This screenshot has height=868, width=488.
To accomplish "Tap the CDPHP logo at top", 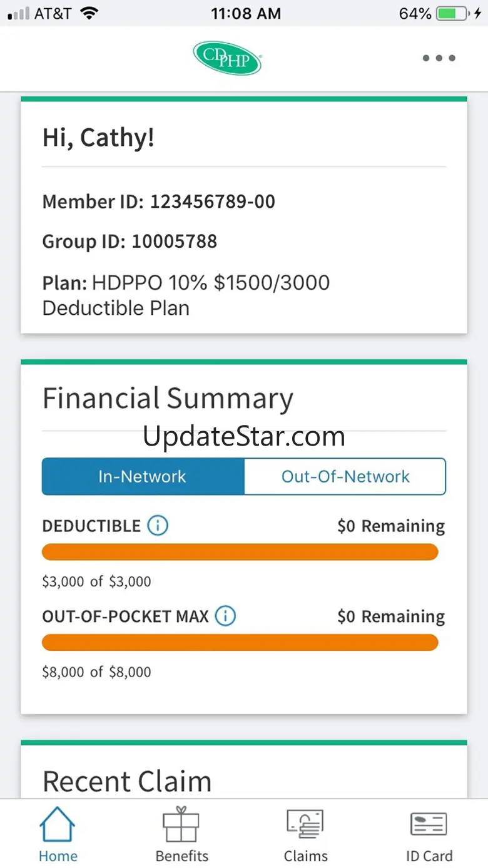I will point(227,58).
